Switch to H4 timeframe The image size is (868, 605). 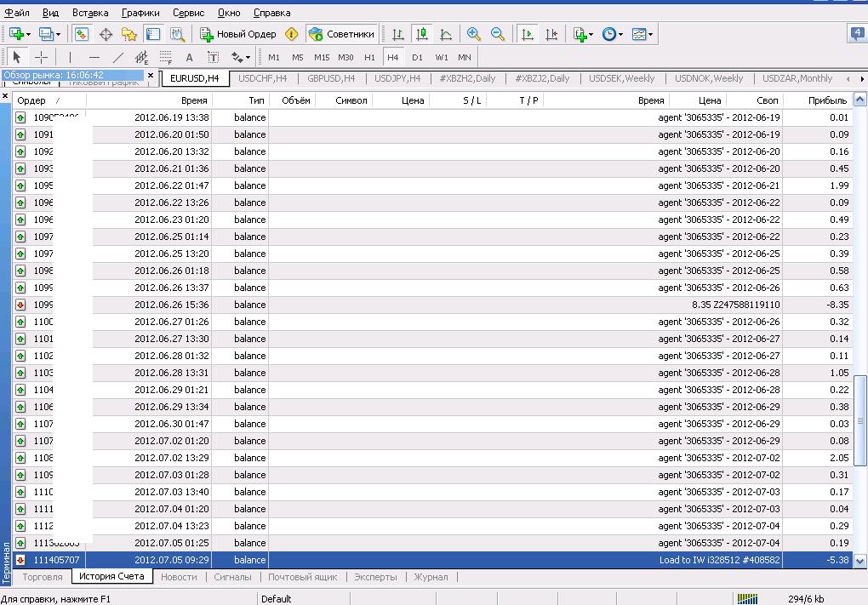[393, 57]
